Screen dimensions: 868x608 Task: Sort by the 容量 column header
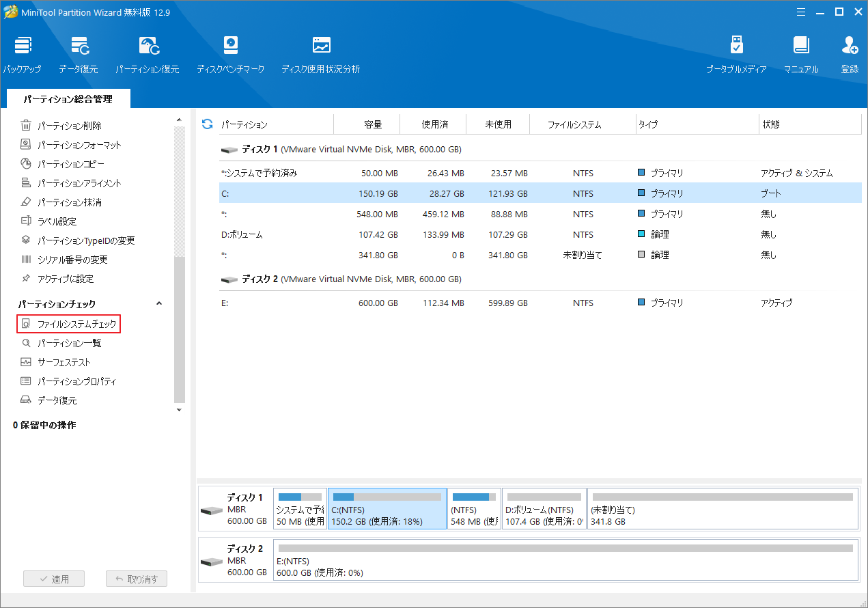coord(367,124)
